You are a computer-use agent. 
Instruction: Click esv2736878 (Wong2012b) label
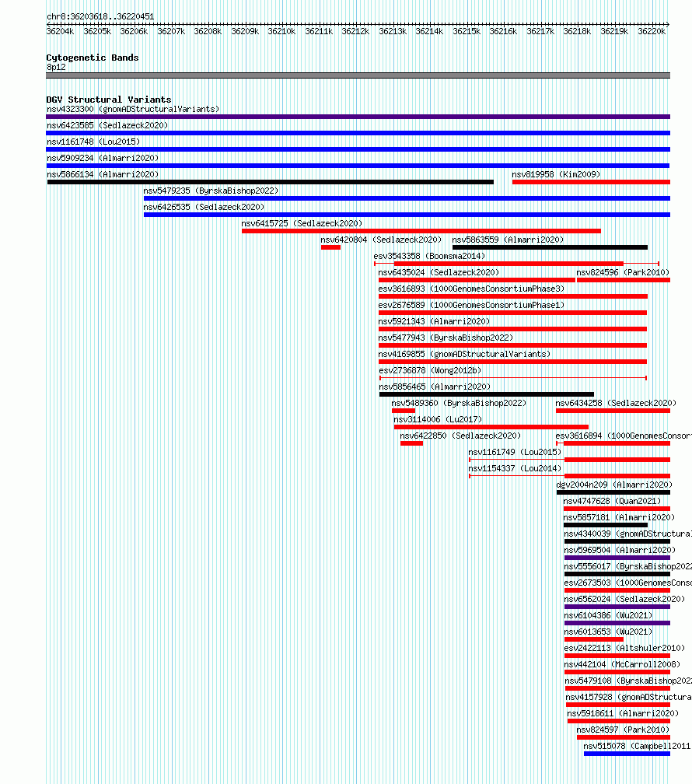[x=430, y=370]
